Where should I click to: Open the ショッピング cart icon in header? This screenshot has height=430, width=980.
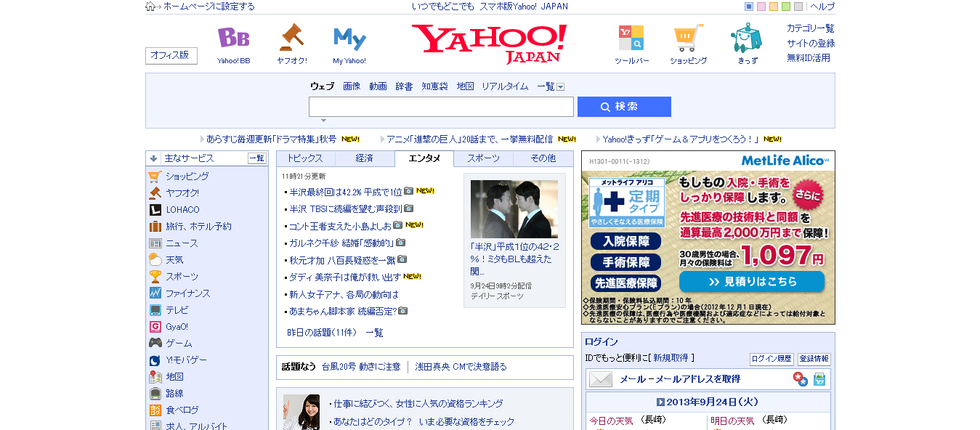pyautogui.click(x=688, y=38)
